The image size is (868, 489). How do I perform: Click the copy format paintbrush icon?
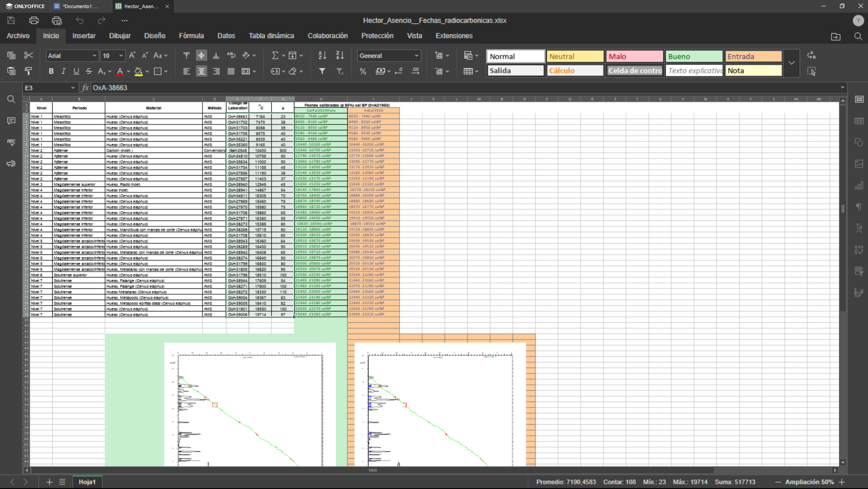(x=29, y=71)
